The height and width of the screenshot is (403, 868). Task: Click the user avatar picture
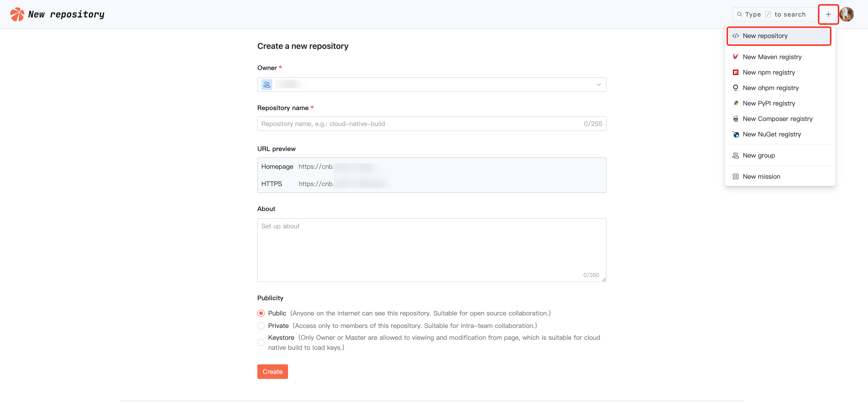846,14
